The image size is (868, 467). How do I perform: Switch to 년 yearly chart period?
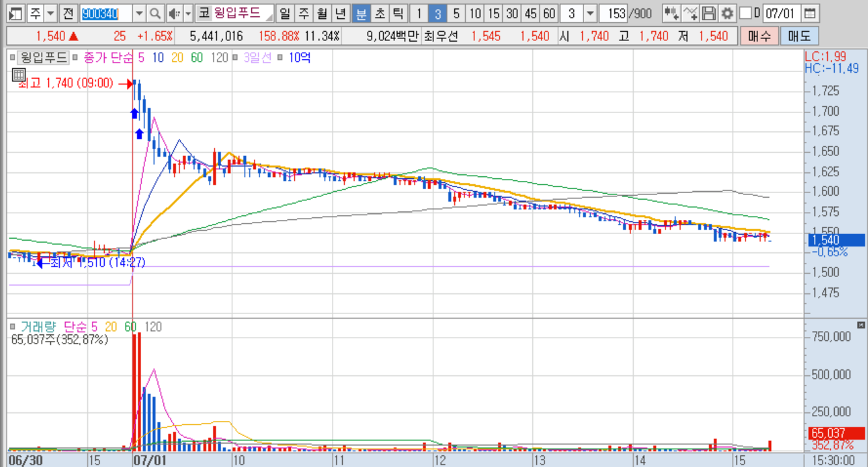point(340,13)
